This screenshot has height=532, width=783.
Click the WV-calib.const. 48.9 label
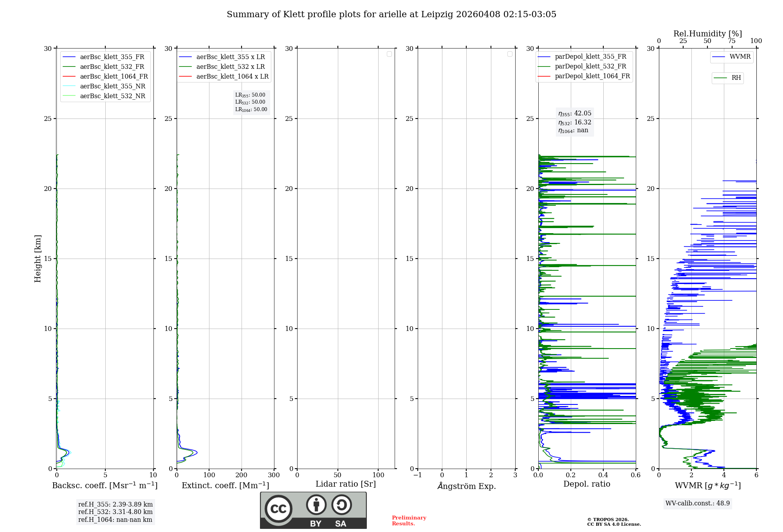[697, 503]
